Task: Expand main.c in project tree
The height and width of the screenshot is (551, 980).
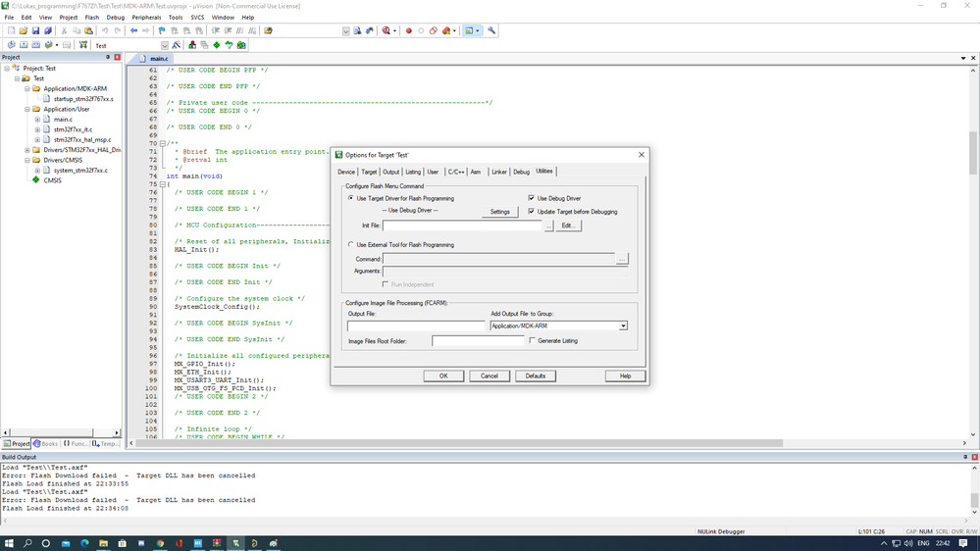Action: click(x=37, y=120)
